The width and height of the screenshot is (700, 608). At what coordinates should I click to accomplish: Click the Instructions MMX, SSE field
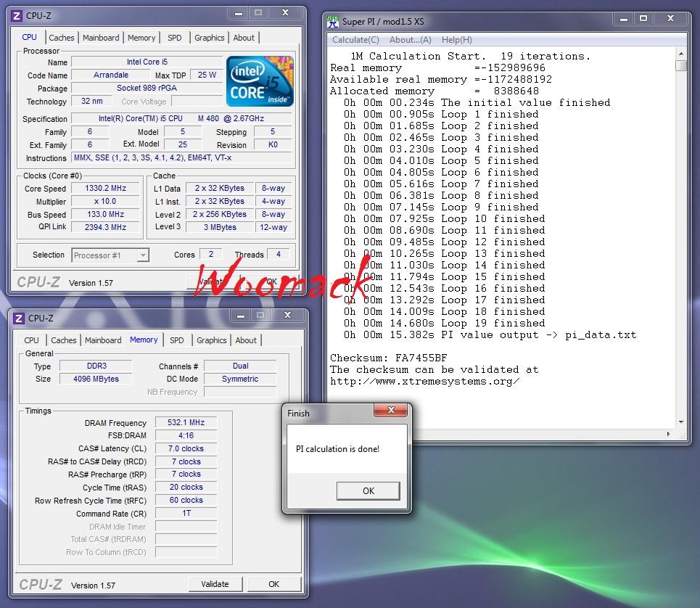(181, 157)
